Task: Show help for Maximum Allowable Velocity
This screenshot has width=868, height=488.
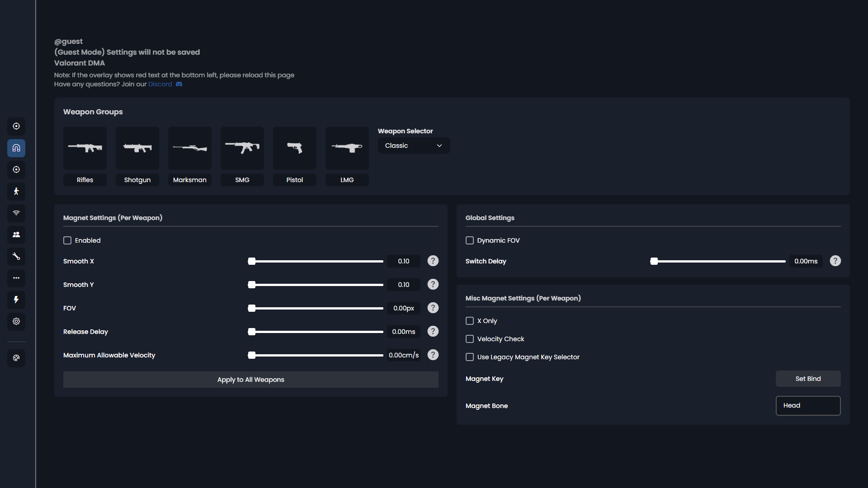Action: [x=433, y=355]
